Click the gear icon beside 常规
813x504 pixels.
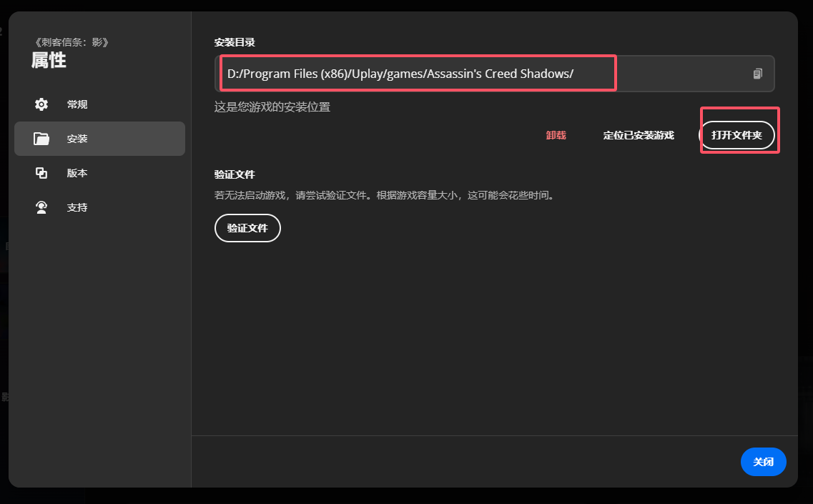click(41, 104)
